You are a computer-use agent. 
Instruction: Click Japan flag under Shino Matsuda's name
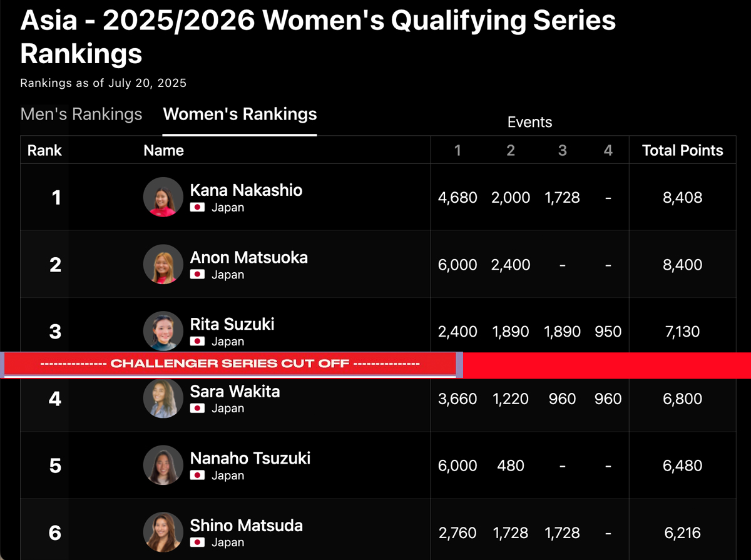198,542
